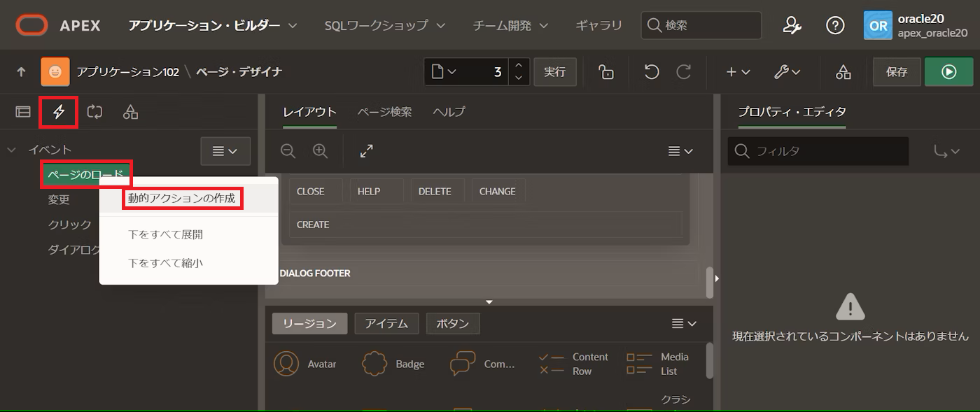Image resolution: width=980 pixels, height=412 pixels.
Task: Click the プロパティ・エディタ filter field
Action: 818,151
